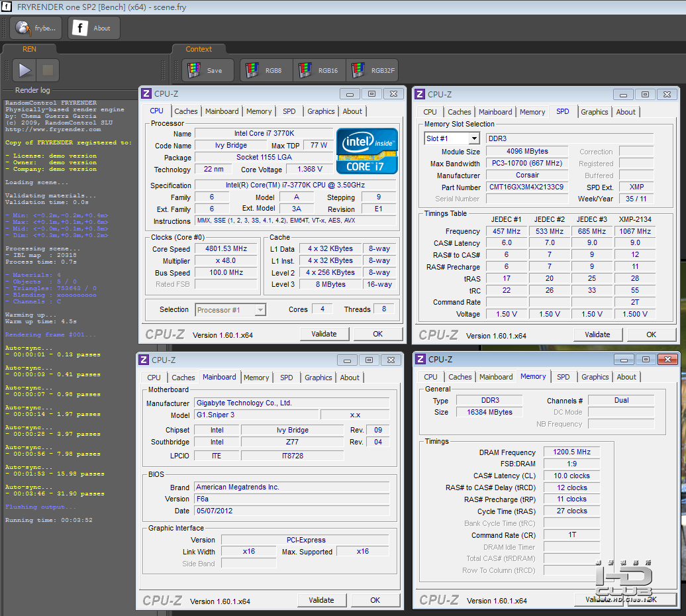Click the Running time 00:03:52 log line
This screenshot has height=616, width=686.
coord(48,520)
